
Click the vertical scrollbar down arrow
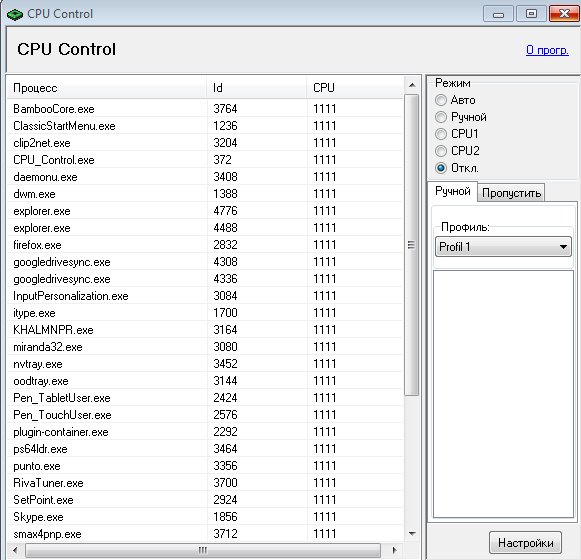(x=412, y=534)
